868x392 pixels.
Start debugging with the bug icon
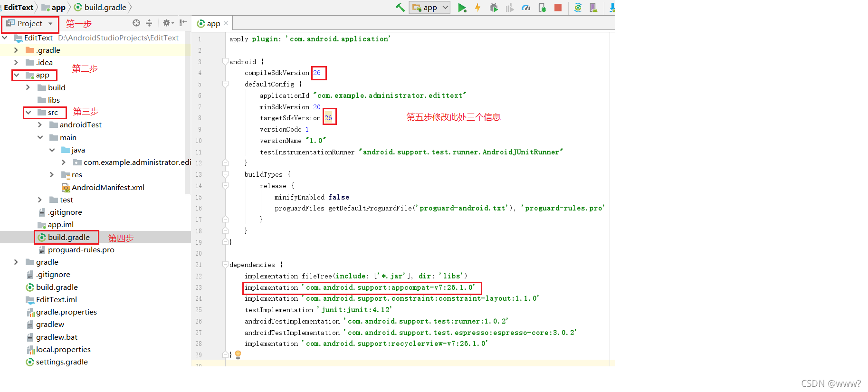pyautogui.click(x=494, y=8)
